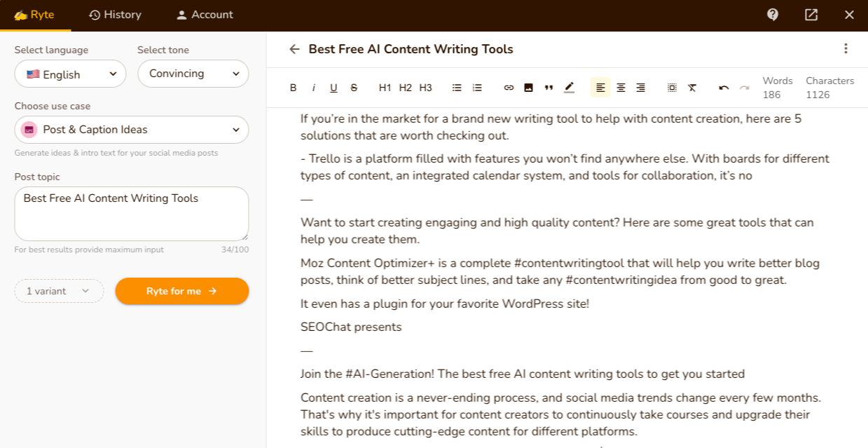Viewport: 868px width, 448px height.
Task: Create a bulleted list
Action: [x=457, y=88]
